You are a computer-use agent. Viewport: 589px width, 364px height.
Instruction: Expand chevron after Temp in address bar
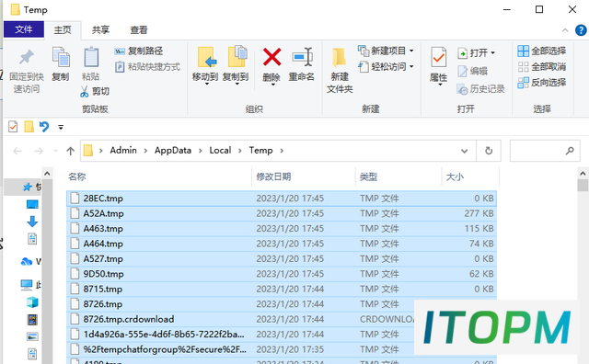click(x=282, y=151)
